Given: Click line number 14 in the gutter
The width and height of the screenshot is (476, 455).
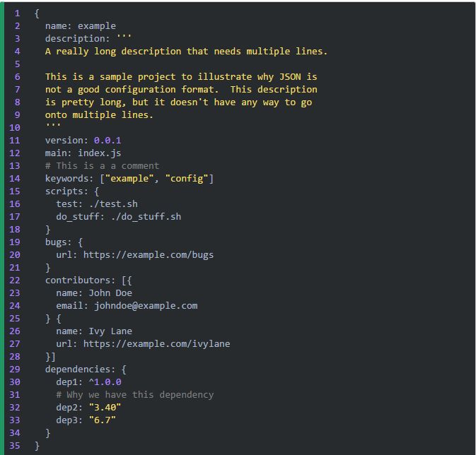Looking at the screenshot, I should point(15,178).
